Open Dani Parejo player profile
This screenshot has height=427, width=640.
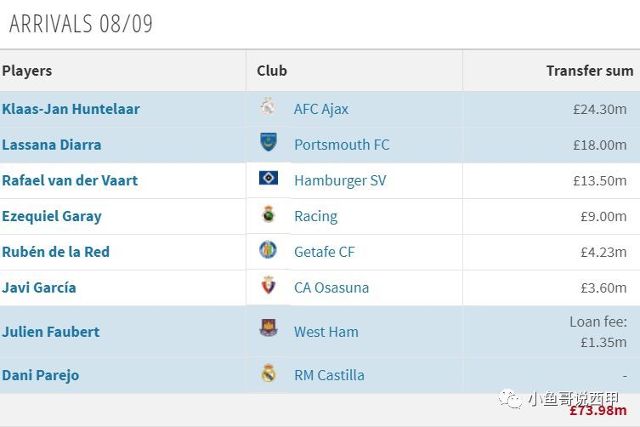pos(40,376)
